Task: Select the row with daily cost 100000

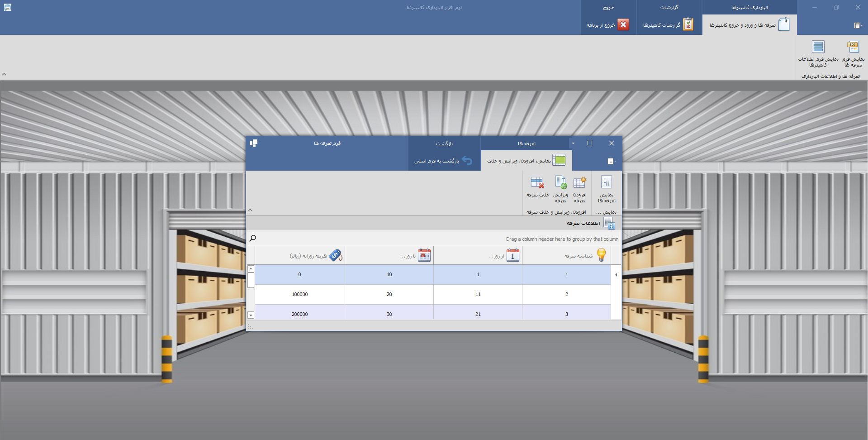Action: [299, 294]
